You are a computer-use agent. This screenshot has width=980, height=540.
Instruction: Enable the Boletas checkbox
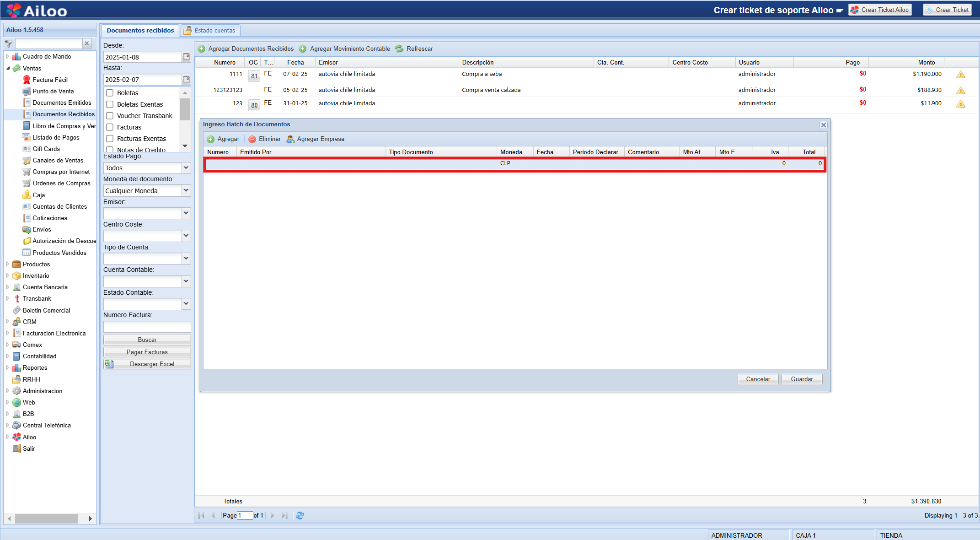pyautogui.click(x=110, y=93)
